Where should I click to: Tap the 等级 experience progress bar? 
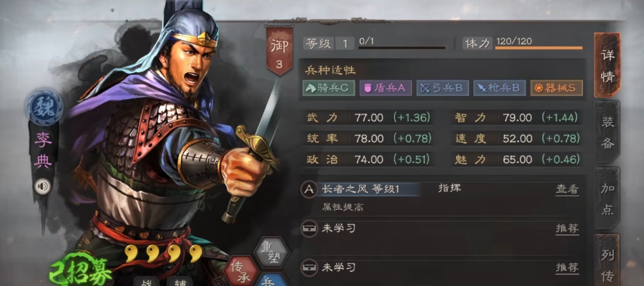coord(402,48)
